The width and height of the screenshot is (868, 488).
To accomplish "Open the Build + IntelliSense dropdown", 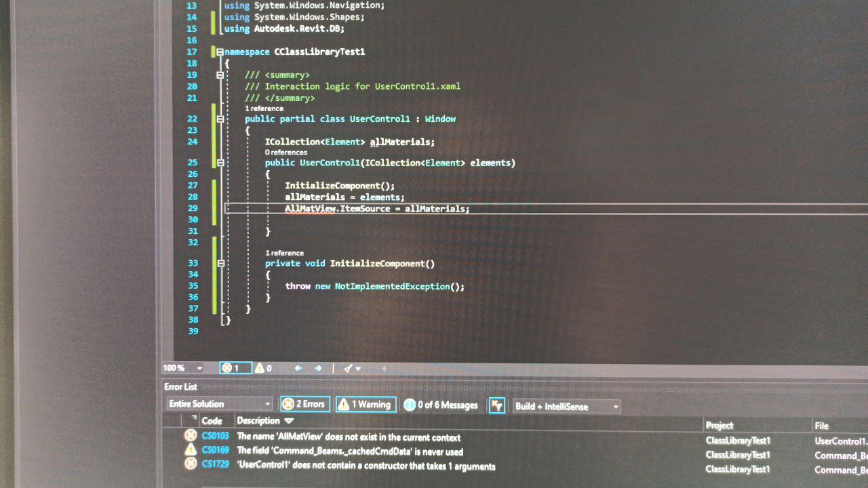I will point(567,407).
